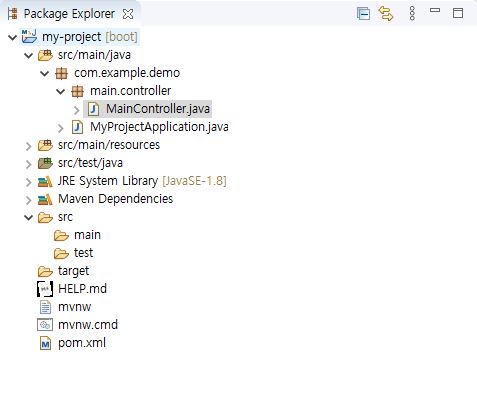The image size is (477, 406).
Task: Click the JRE System Library icon
Action: click(x=45, y=182)
